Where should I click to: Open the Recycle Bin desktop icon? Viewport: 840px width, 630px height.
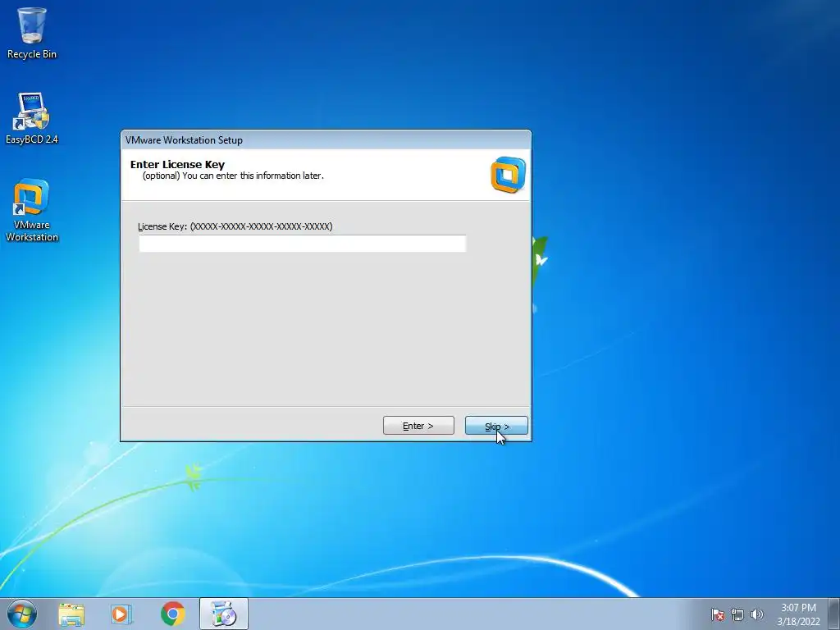pos(32,33)
